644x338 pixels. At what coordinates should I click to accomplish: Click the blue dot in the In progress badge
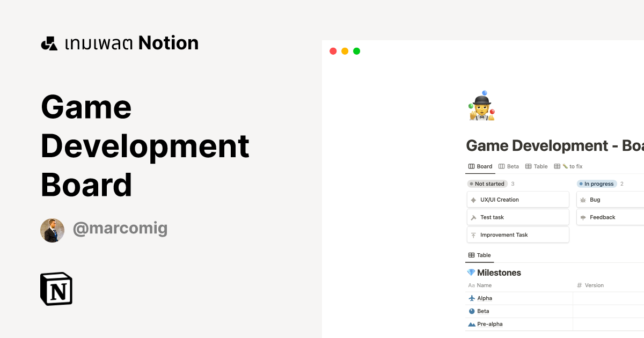(x=581, y=183)
